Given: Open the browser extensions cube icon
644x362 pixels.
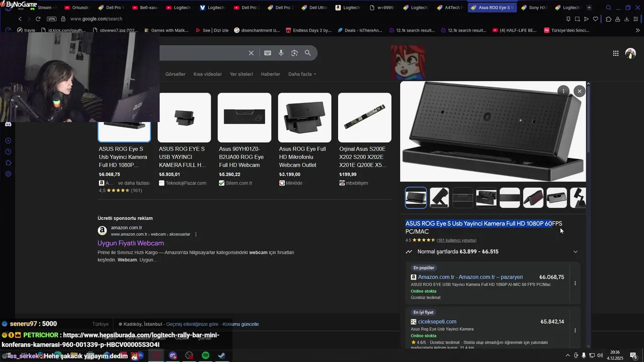Looking at the screenshot, I should pos(608,19).
